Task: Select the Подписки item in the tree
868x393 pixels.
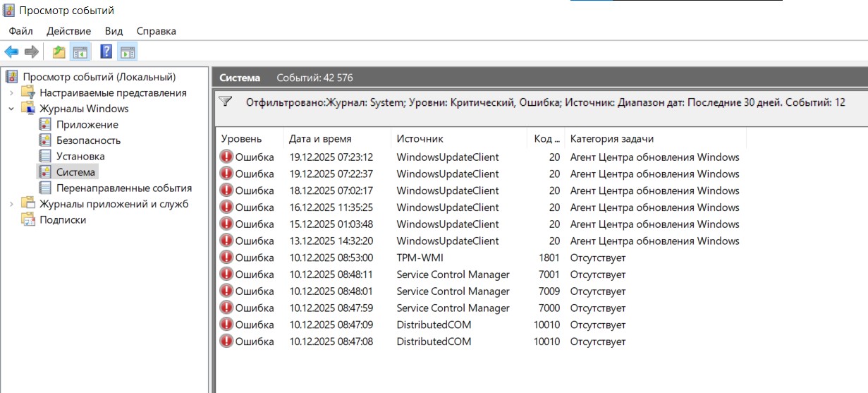Action: point(63,219)
